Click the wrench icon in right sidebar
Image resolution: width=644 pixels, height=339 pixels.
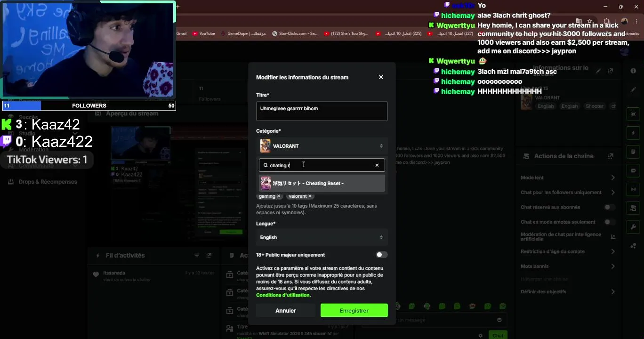pyautogui.click(x=633, y=226)
